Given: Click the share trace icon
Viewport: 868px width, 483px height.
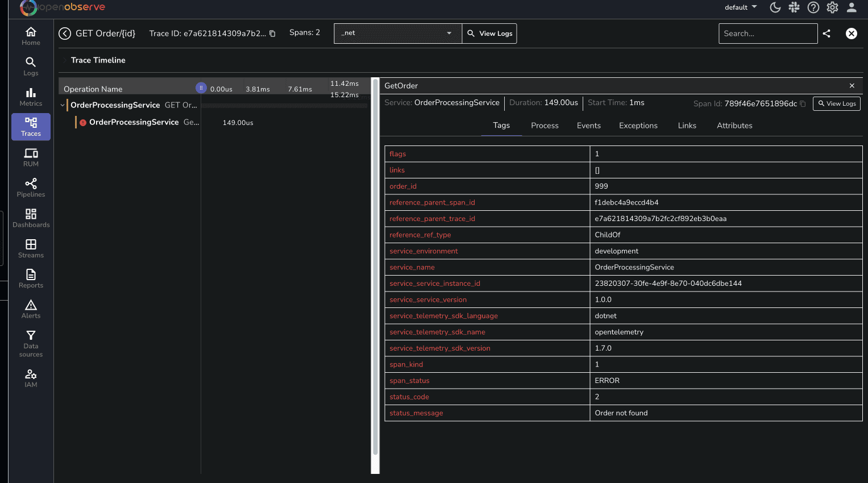Looking at the screenshot, I should click(827, 34).
